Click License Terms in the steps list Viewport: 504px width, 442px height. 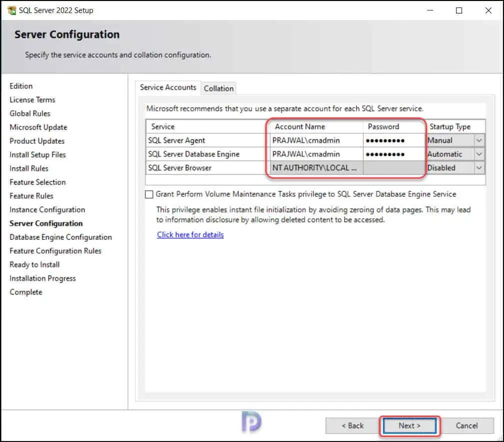[x=32, y=100]
